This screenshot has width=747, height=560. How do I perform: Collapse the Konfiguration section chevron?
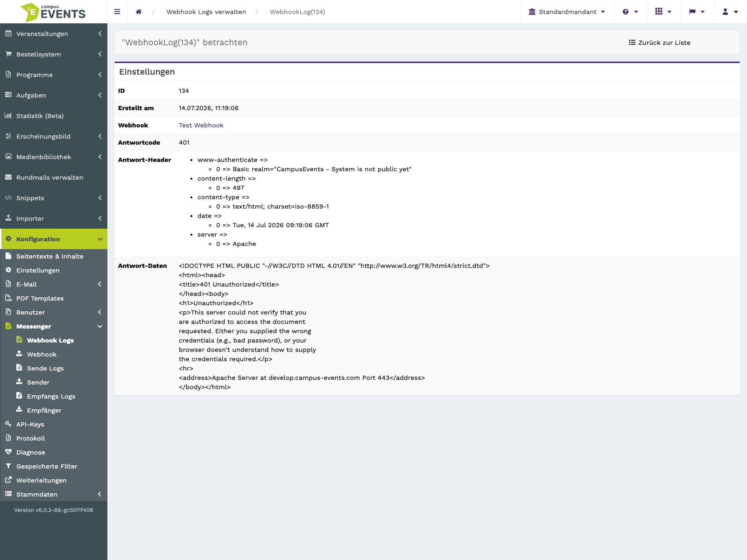pos(100,239)
